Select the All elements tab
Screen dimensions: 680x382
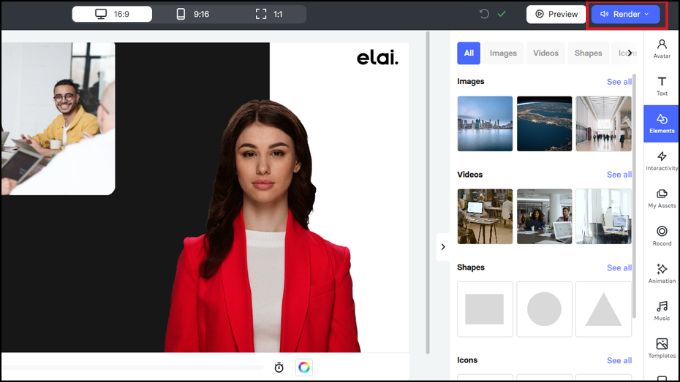point(468,53)
